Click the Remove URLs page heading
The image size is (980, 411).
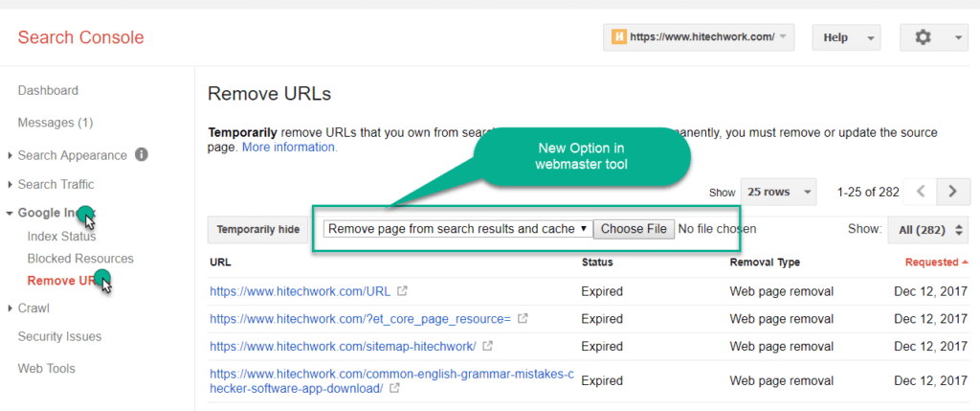pyautogui.click(x=269, y=95)
